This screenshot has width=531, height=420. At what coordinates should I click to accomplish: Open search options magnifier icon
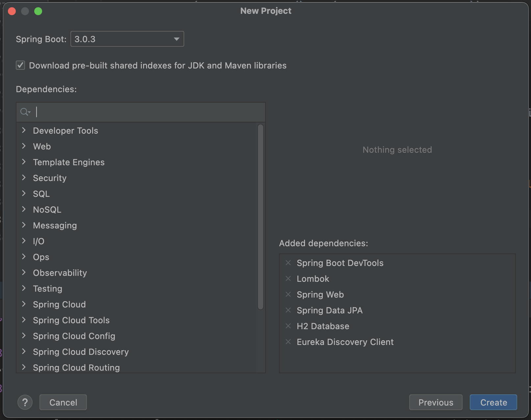pos(25,112)
